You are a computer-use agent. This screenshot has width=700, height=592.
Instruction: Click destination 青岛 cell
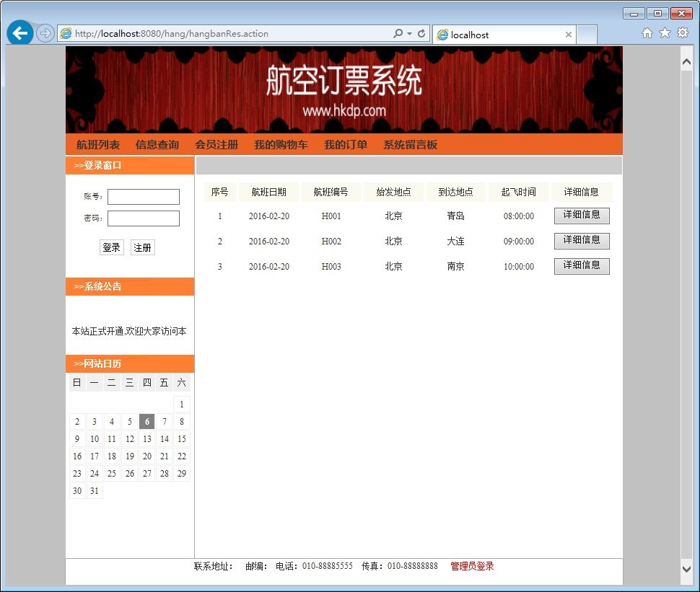click(456, 216)
